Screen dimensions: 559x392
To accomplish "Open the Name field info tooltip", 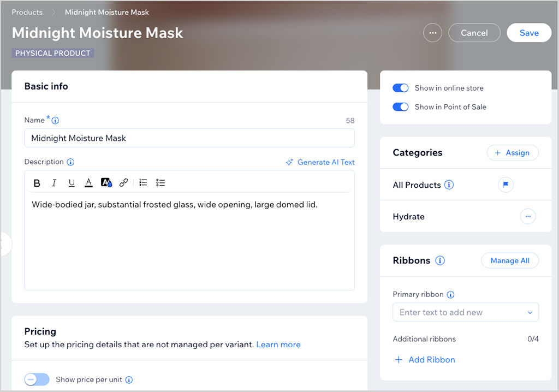I will 55,121.
